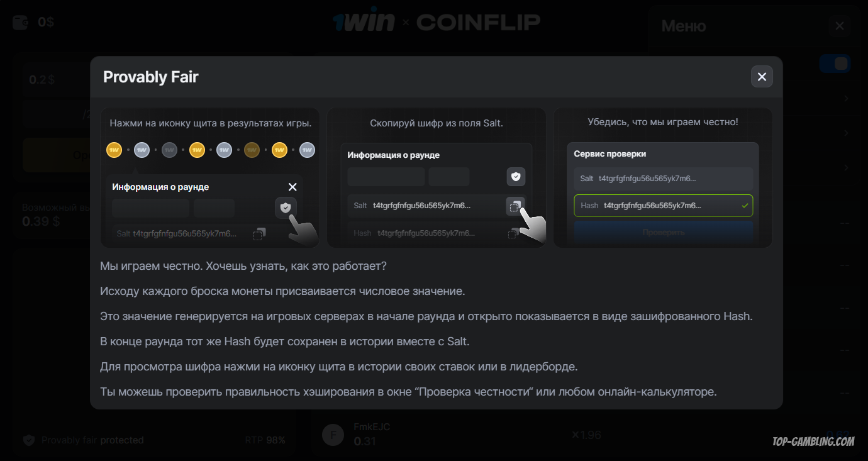Click the shield icon in second panel round info
The width and height of the screenshot is (868, 461).
(x=516, y=177)
